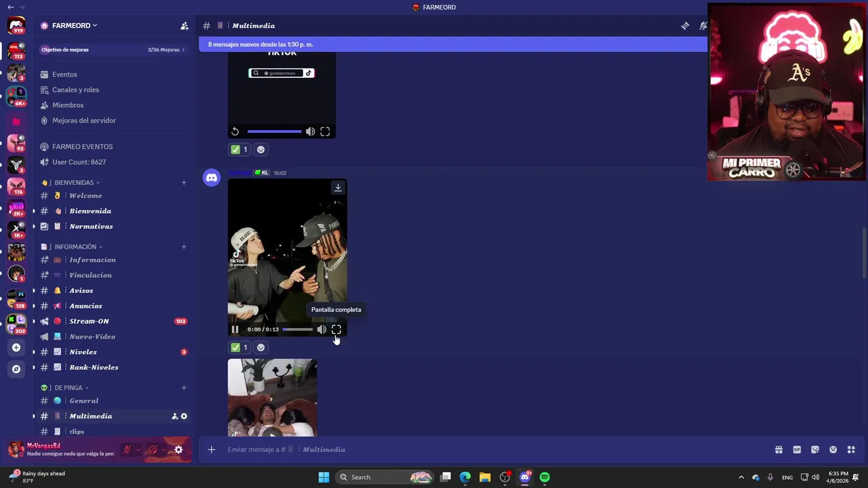Enter full screen on the playing video
The image size is (868, 488).
336,329
